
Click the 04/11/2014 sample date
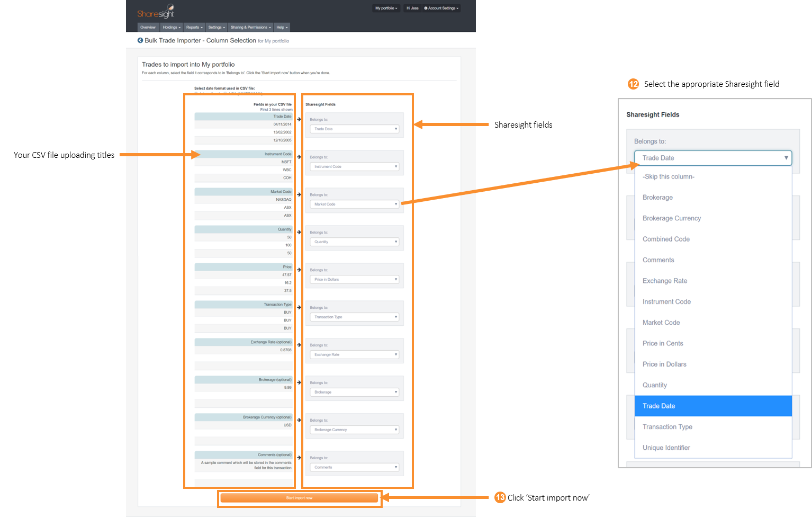[283, 124]
